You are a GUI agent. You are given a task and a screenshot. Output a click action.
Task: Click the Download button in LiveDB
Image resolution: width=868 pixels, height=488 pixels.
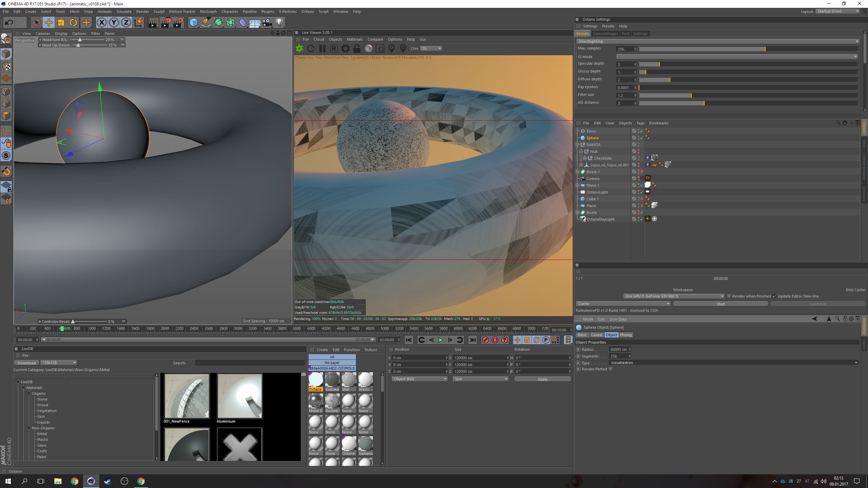coord(27,363)
